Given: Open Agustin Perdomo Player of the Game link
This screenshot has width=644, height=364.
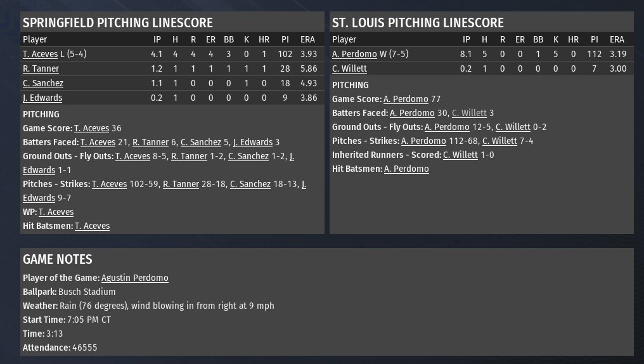Looking at the screenshot, I should [134, 278].
